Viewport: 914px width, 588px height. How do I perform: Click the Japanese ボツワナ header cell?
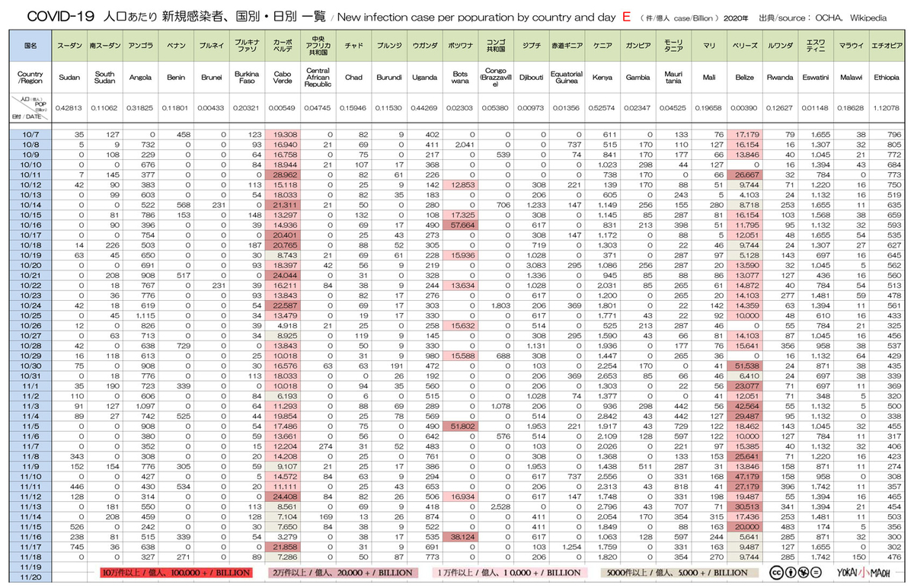point(459,46)
